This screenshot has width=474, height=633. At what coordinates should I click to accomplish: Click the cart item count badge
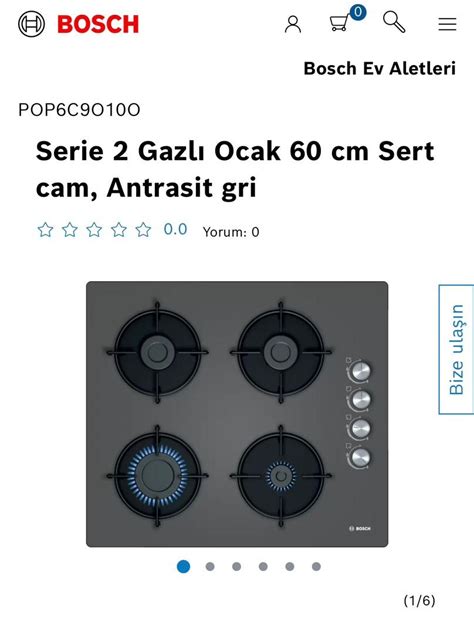pyautogui.click(x=357, y=12)
